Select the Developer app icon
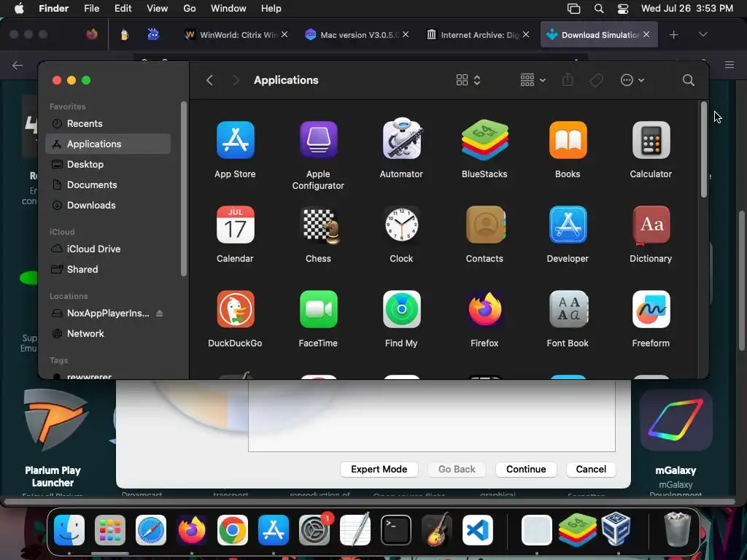The image size is (747, 560). click(x=568, y=225)
